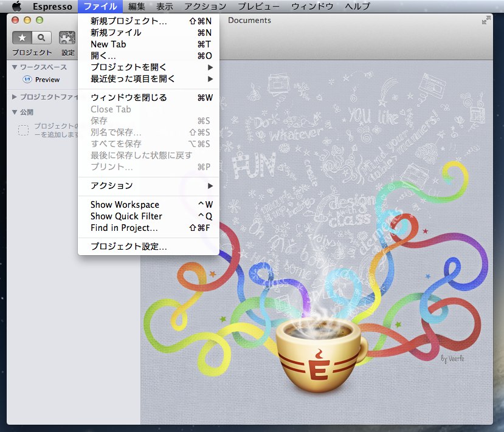Select the Preview workspace item
504x432 pixels.
[x=47, y=80]
